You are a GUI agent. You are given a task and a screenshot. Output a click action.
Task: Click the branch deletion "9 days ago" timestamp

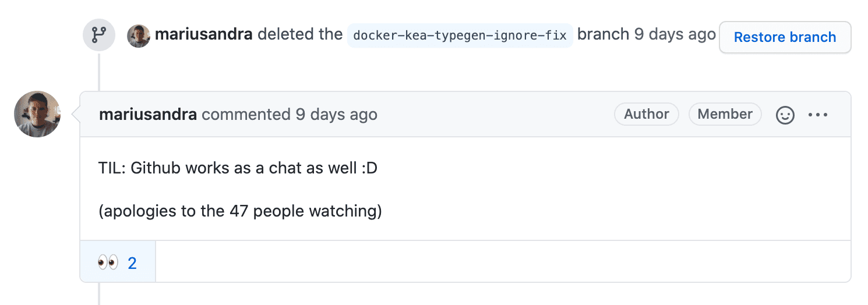(x=675, y=34)
